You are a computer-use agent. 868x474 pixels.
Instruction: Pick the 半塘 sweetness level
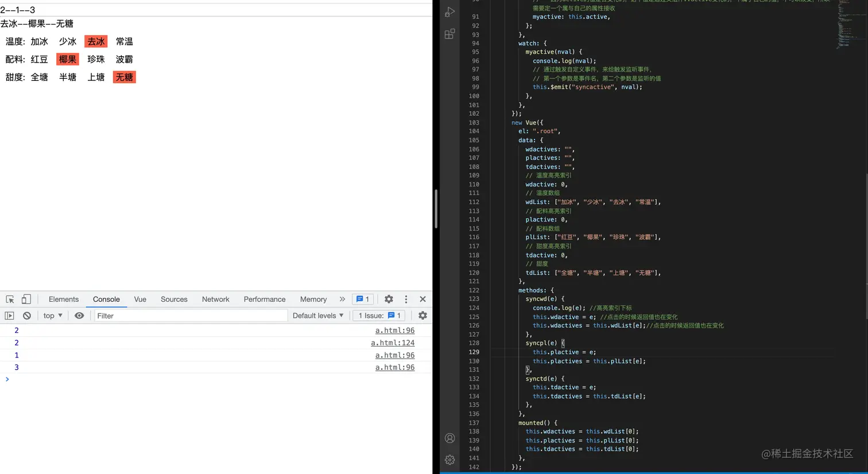click(x=68, y=77)
